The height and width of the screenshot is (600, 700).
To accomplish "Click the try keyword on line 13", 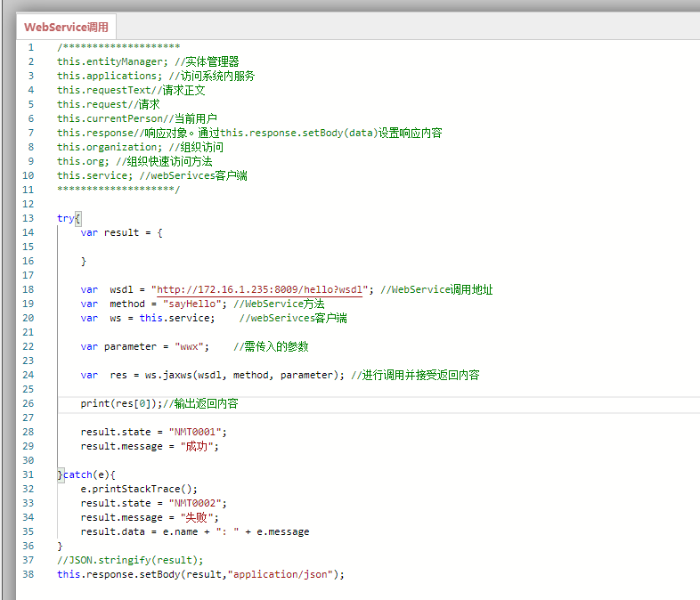I will 66,218.
